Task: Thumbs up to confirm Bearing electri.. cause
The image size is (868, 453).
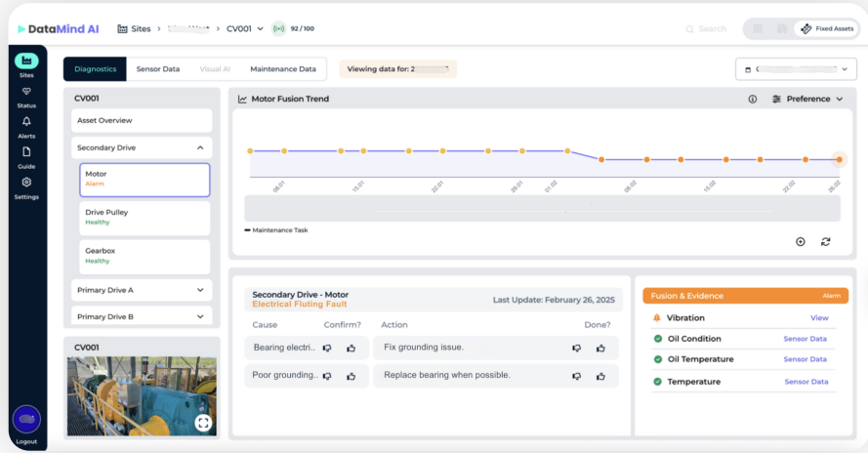Action: pyautogui.click(x=351, y=348)
